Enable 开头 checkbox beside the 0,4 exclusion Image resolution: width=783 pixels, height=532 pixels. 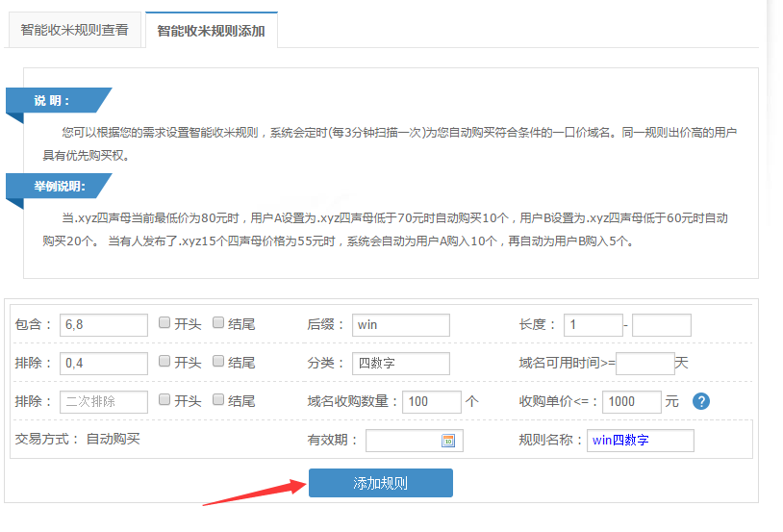pyautogui.click(x=165, y=362)
